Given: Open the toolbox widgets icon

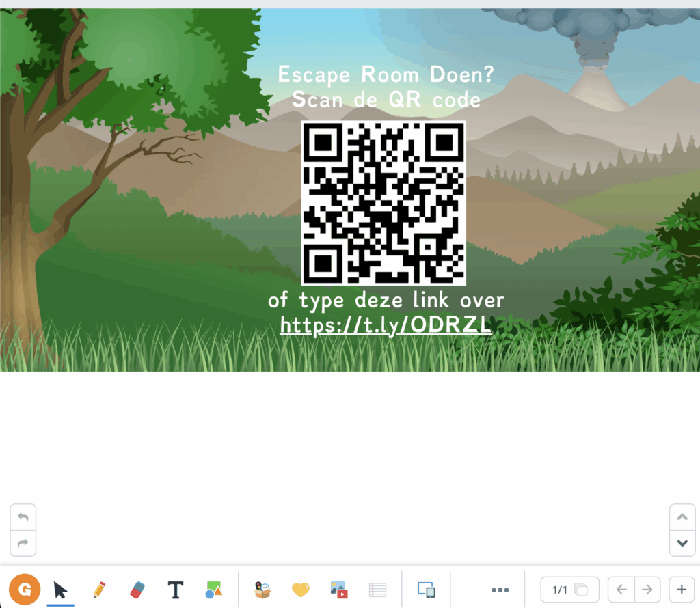Looking at the screenshot, I should 262,590.
